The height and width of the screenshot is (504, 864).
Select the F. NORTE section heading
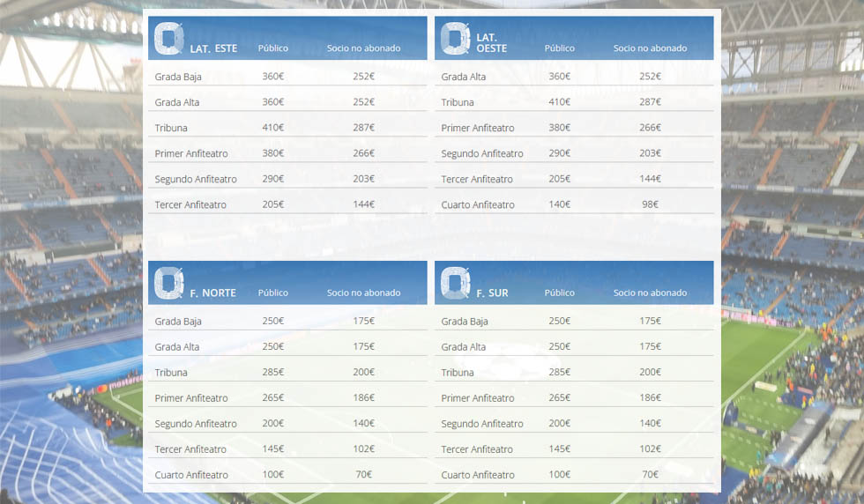tap(212, 293)
